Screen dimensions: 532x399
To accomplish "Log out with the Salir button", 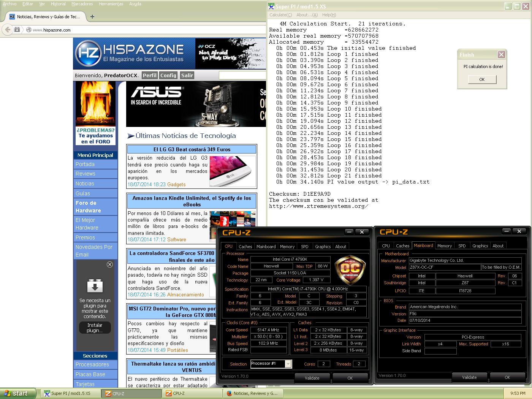I will coord(187,75).
